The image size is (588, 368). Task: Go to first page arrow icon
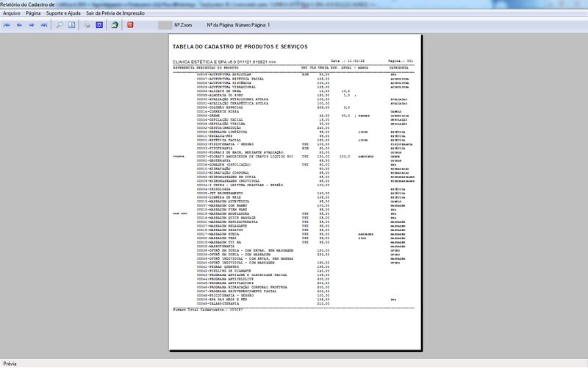pyautogui.click(x=7, y=25)
